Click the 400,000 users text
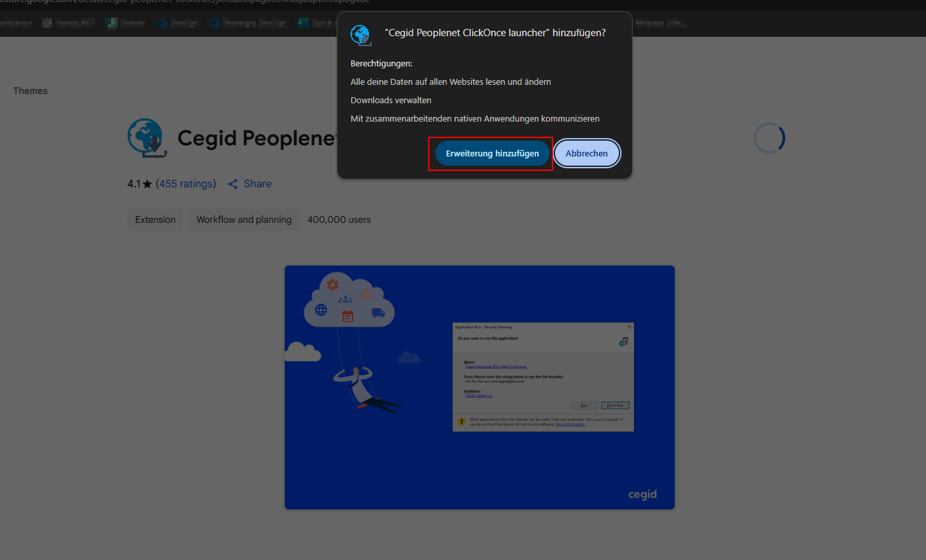Viewport: 926px width, 560px height. (339, 220)
